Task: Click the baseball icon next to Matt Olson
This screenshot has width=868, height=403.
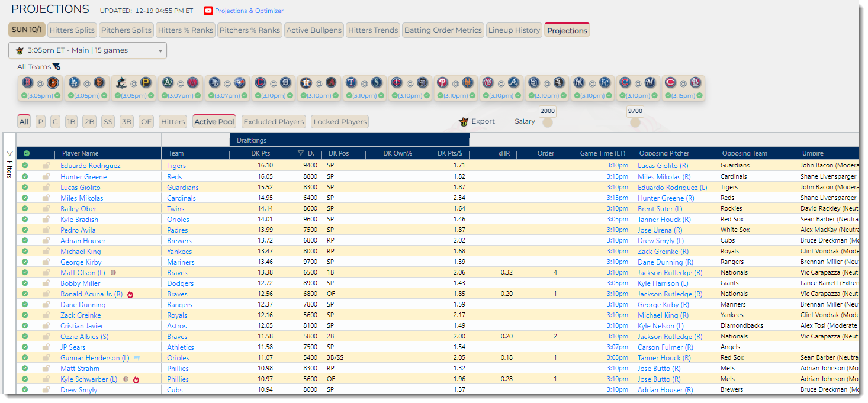Action: 113,273
